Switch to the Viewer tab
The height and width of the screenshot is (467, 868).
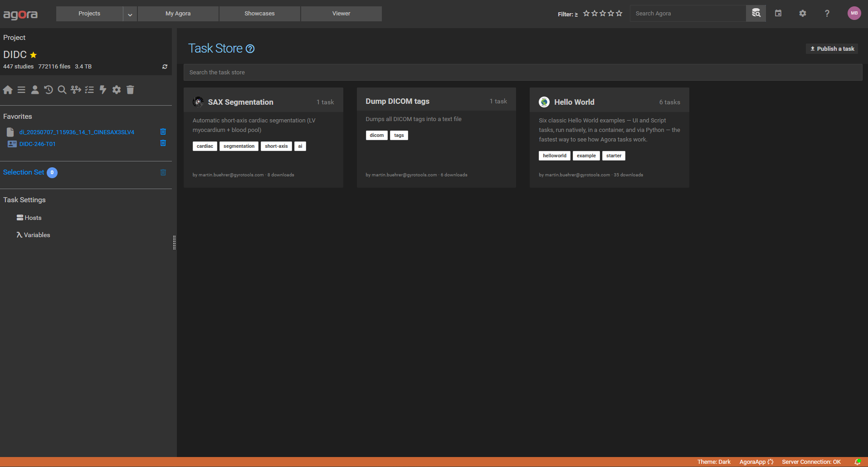click(341, 14)
